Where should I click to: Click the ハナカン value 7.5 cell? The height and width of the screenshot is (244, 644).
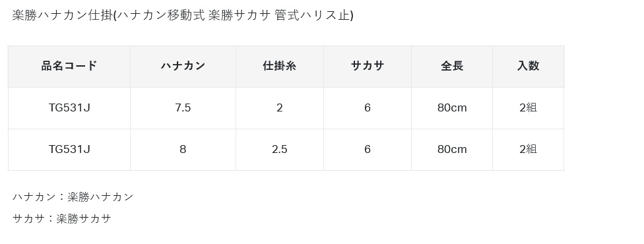tap(183, 108)
